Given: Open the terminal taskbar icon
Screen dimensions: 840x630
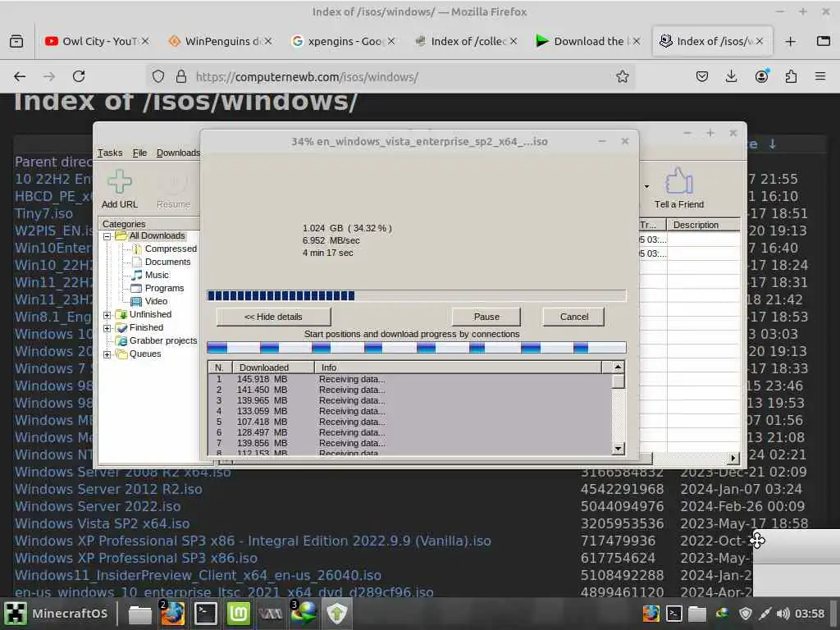Looking at the screenshot, I should point(205,614).
